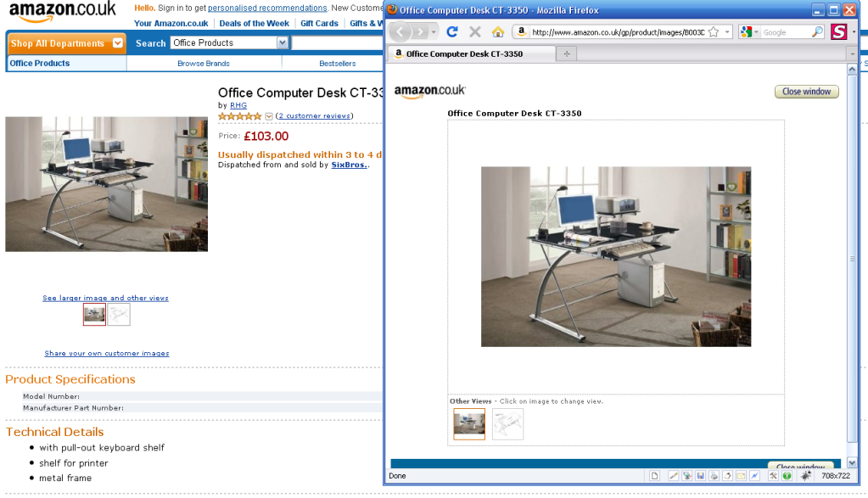Click the blue lightning chart icon in status bar
Screen dimensions: 868x498
(754, 476)
